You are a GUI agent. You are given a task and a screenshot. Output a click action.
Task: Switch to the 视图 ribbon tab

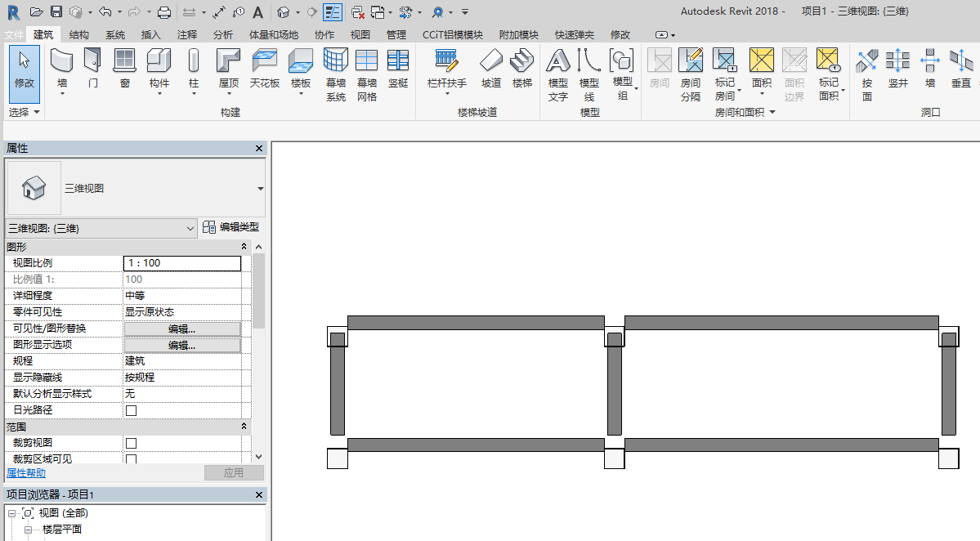[x=360, y=35]
